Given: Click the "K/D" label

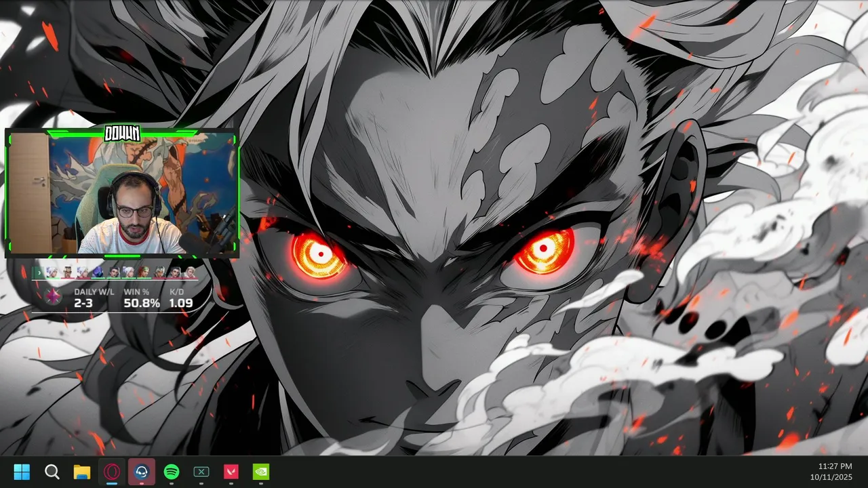Looking at the screenshot, I should 176,291.
